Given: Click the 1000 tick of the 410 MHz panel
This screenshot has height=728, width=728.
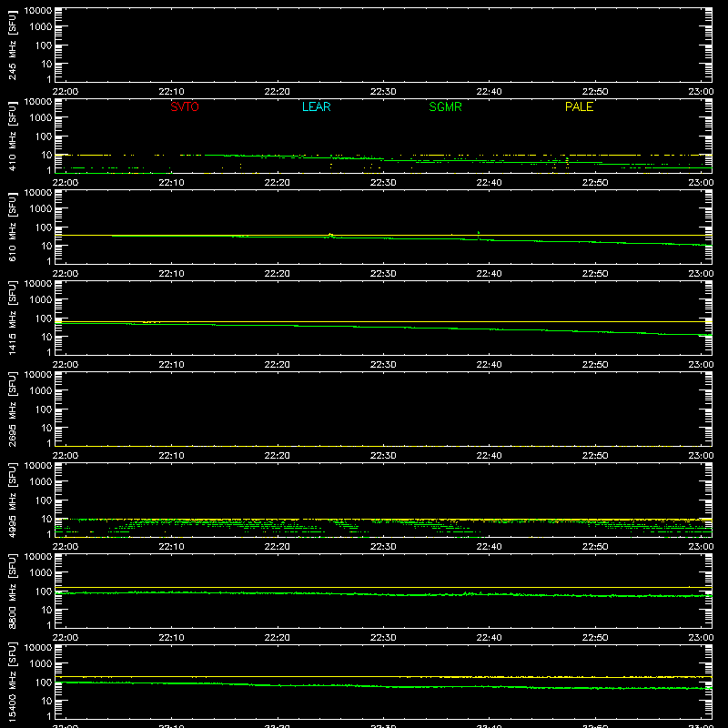Looking at the screenshot, I should pos(41,118).
